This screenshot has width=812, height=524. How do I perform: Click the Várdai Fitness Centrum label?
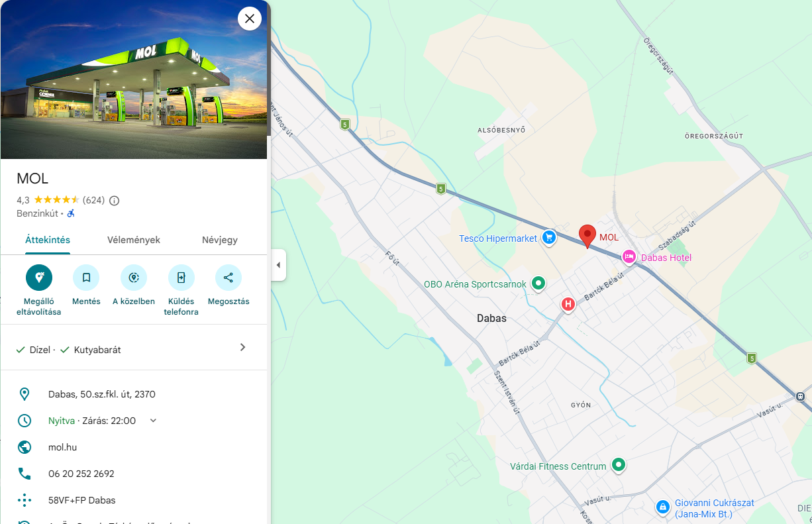click(558, 466)
